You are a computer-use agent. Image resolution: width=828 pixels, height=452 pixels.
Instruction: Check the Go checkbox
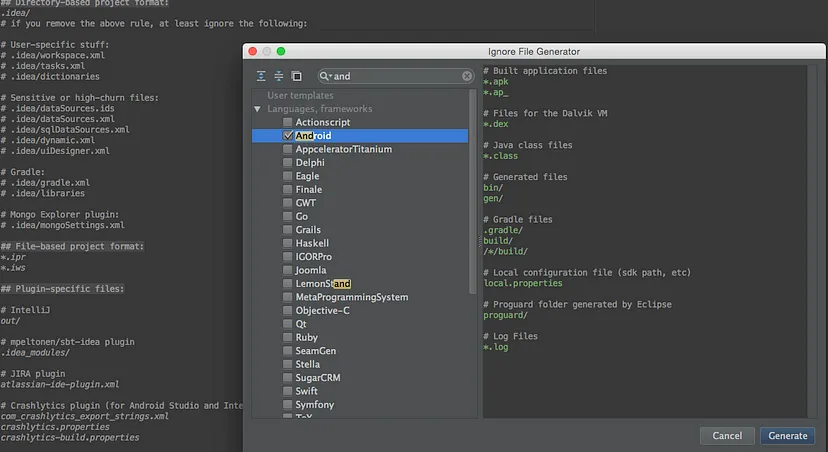point(287,216)
